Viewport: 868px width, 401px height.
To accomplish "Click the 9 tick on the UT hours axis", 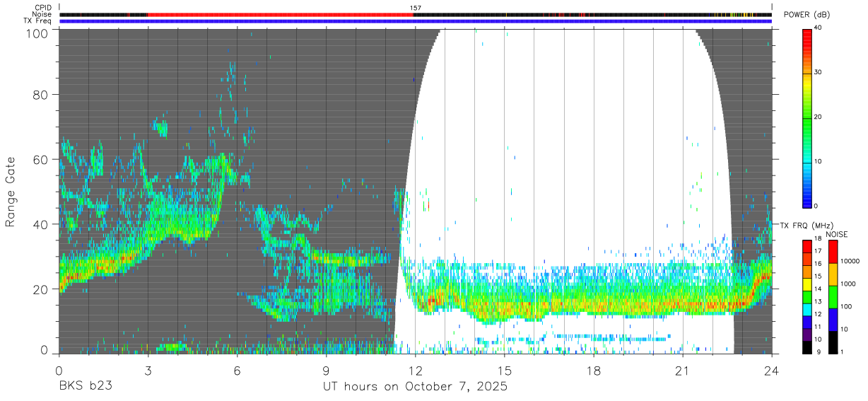I will (x=326, y=371).
